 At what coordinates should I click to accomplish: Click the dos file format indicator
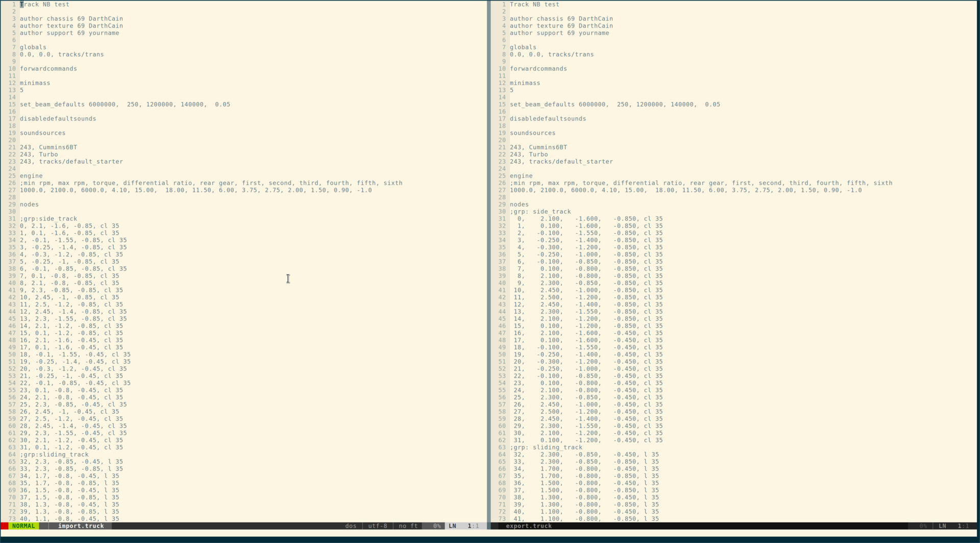[x=351, y=526]
